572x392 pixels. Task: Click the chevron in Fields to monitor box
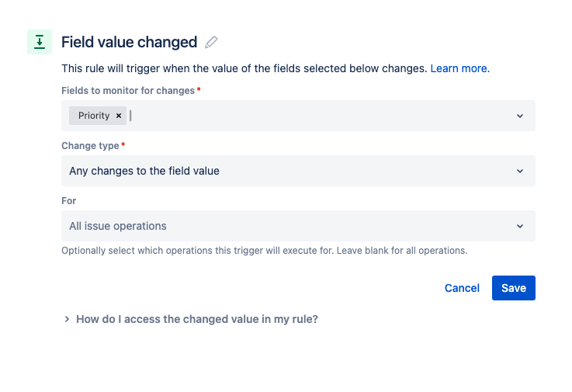click(x=520, y=116)
